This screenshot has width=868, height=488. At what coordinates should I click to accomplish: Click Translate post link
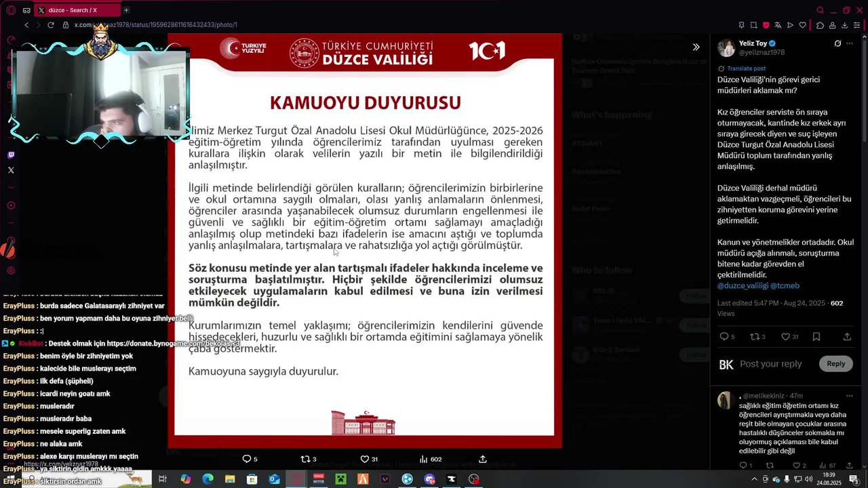746,68
